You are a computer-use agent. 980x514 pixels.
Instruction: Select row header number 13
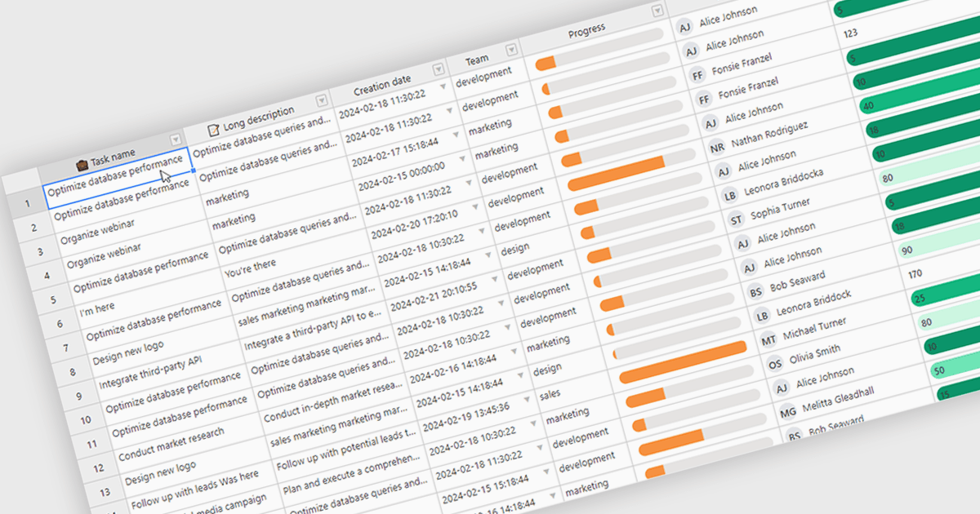(x=105, y=494)
